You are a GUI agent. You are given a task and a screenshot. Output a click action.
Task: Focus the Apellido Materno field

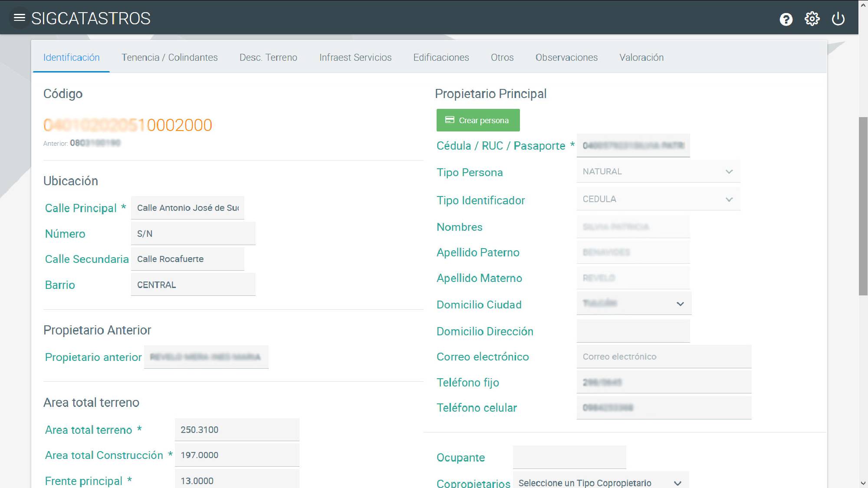(633, 278)
